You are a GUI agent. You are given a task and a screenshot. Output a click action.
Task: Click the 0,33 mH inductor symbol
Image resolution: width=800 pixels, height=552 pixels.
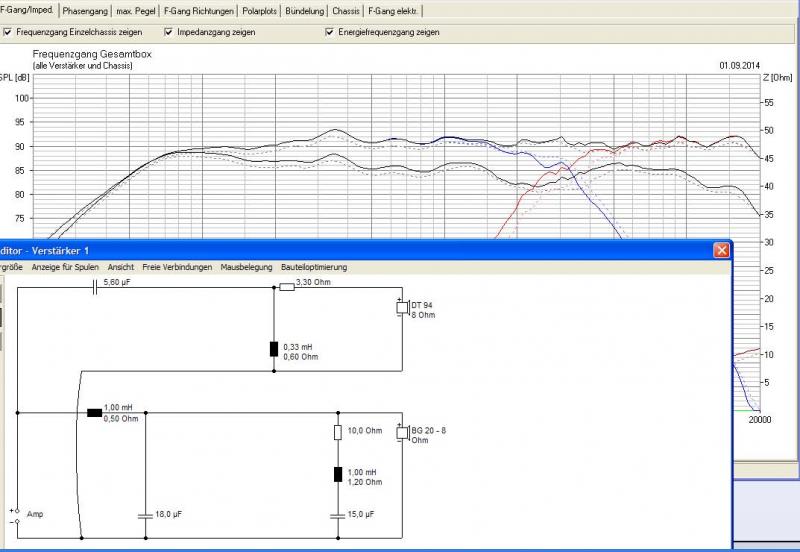(274, 349)
